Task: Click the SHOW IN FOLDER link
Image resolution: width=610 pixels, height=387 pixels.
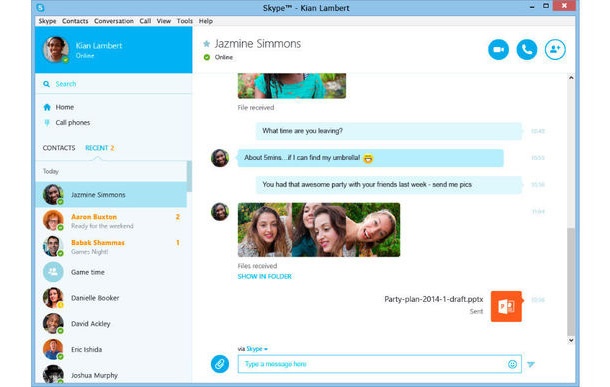Action: coord(265,277)
